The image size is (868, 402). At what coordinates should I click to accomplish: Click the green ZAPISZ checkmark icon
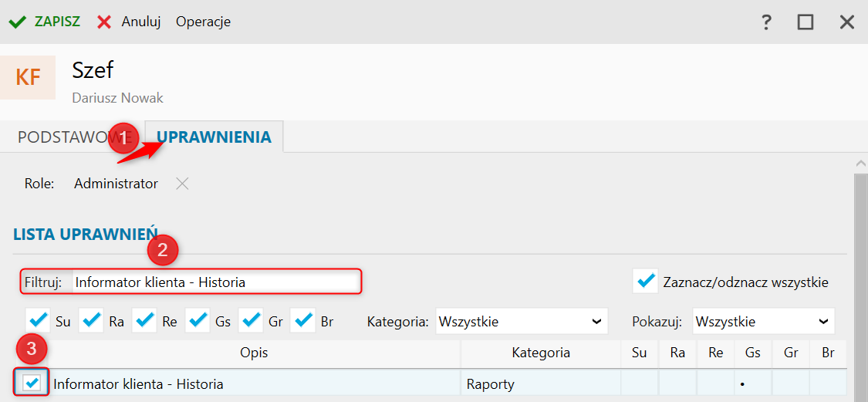[18, 22]
